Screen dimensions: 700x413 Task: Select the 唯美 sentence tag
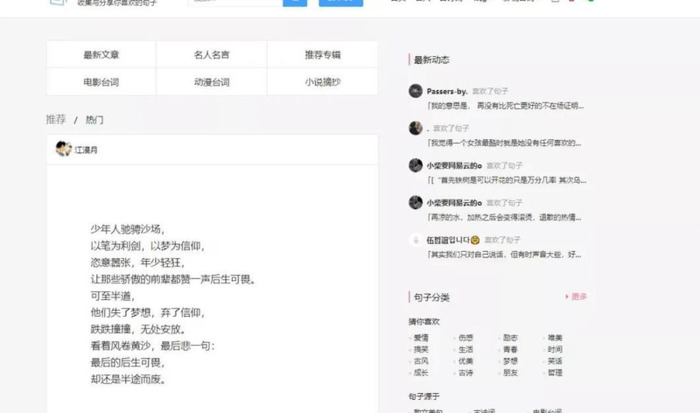(555, 338)
